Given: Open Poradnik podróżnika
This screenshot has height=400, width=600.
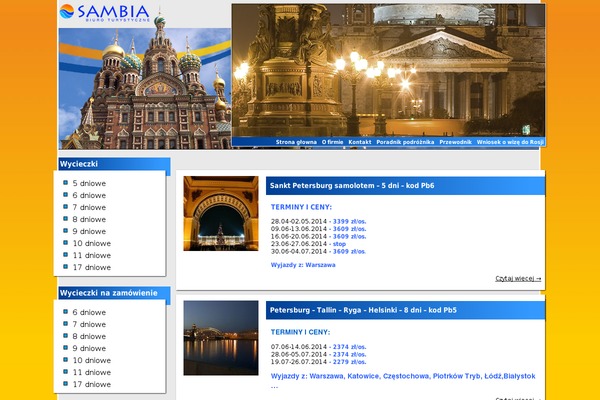Looking at the screenshot, I should tap(405, 142).
